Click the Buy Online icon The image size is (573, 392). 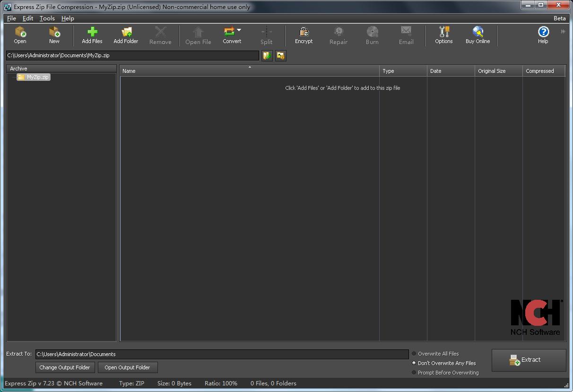tap(477, 35)
